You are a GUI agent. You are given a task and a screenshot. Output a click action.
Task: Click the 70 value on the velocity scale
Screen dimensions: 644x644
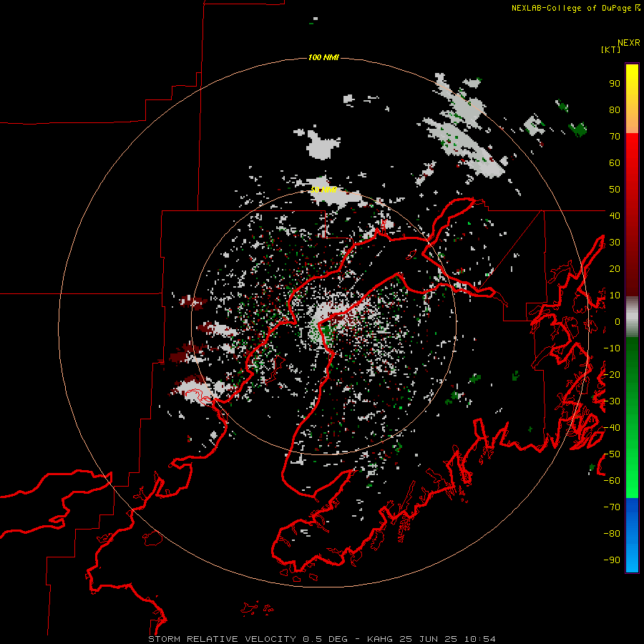[x=615, y=137]
